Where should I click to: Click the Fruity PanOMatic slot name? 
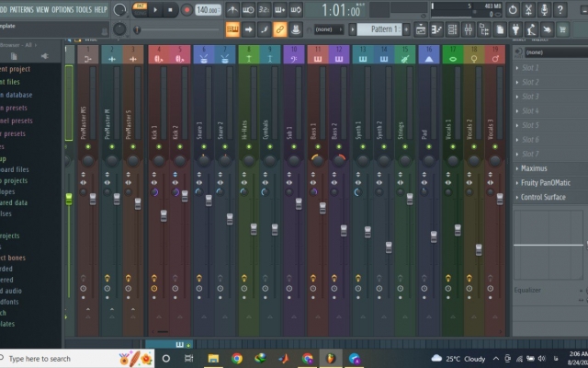click(546, 183)
